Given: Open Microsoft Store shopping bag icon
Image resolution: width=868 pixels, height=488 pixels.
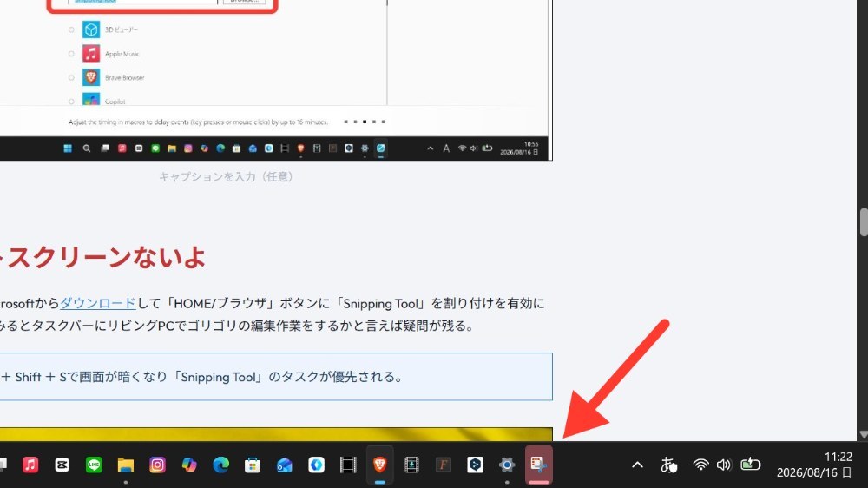Looking at the screenshot, I should pyautogui.click(x=253, y=465).
